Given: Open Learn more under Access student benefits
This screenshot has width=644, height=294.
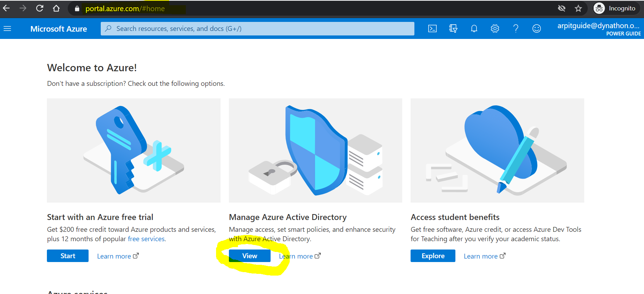Looking at the screenshot, I should click(x=485, y=256).
